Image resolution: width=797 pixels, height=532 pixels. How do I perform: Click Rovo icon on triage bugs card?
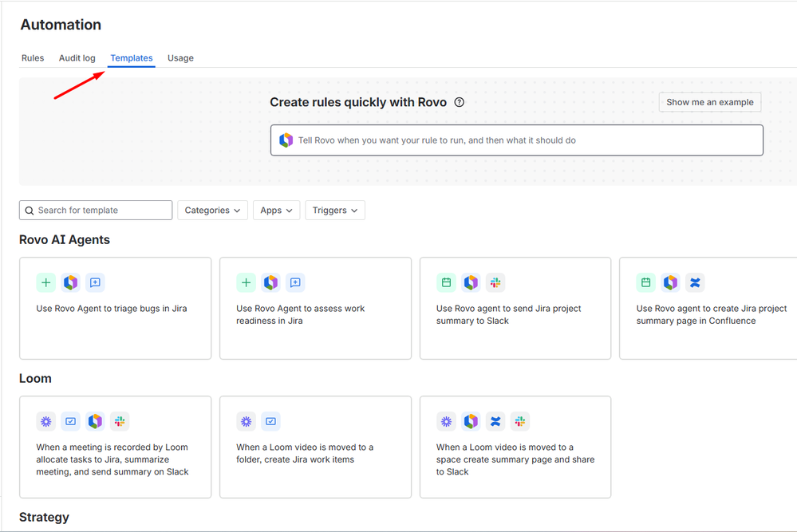[71, 282]
